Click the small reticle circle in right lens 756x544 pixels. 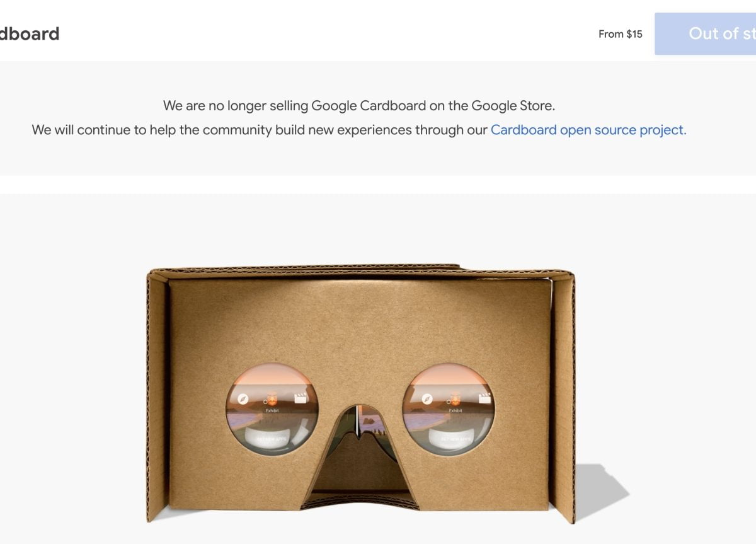[448, 400]
